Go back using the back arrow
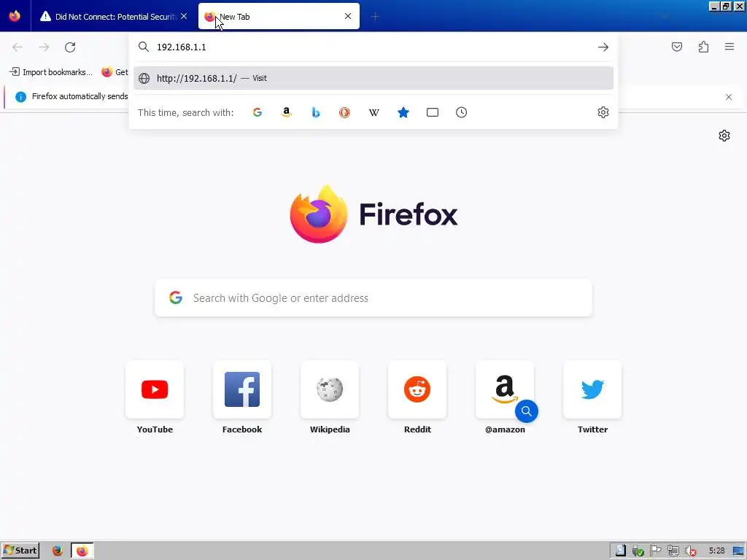Screen dimensions: 747x560 tap(18, 47)
